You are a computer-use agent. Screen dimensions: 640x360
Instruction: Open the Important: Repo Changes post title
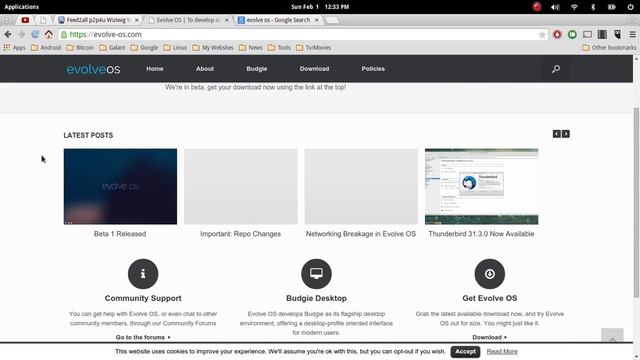240,234
